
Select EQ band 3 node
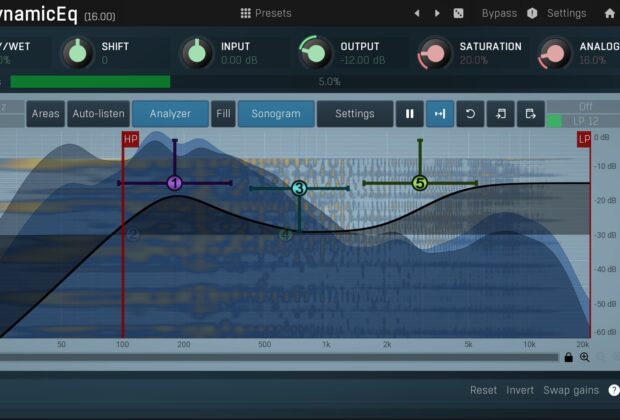coord(299,188)
